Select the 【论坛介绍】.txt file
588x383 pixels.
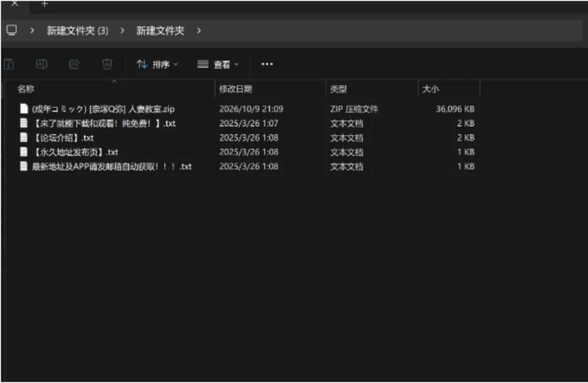pos(63,138)
